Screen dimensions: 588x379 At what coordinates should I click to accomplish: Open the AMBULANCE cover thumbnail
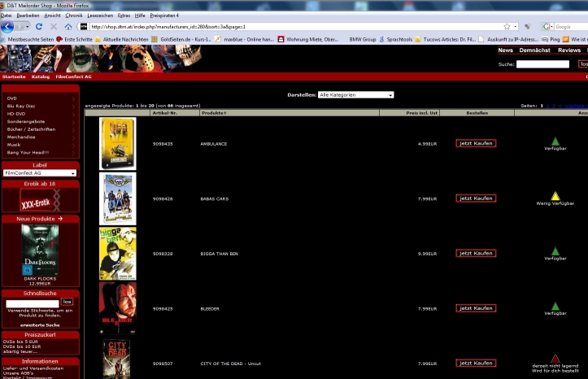point(118,144)
